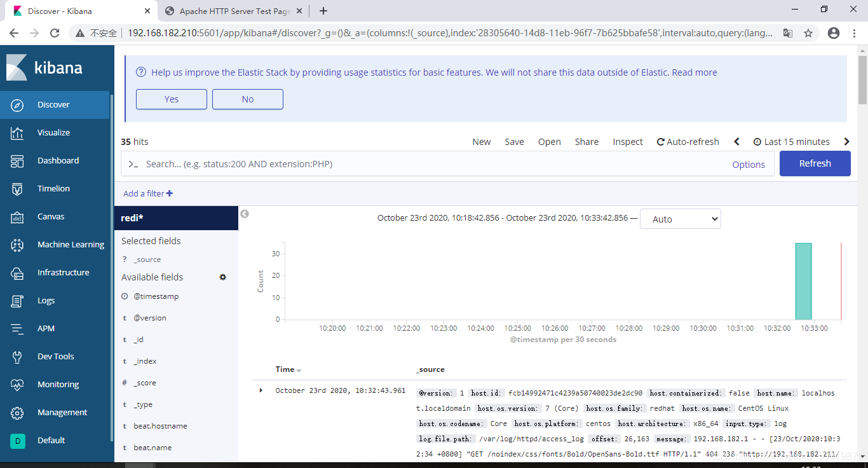Viewport: 868px width, 468px height.
Task: Open Visualize via chart icon
Action: [17, 133]
